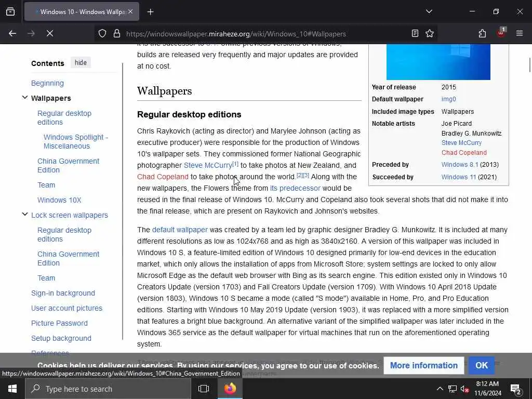Open img0 default wallpaper link
The image size is (532, 399).
pyautogui.click(x=448, y=99)
